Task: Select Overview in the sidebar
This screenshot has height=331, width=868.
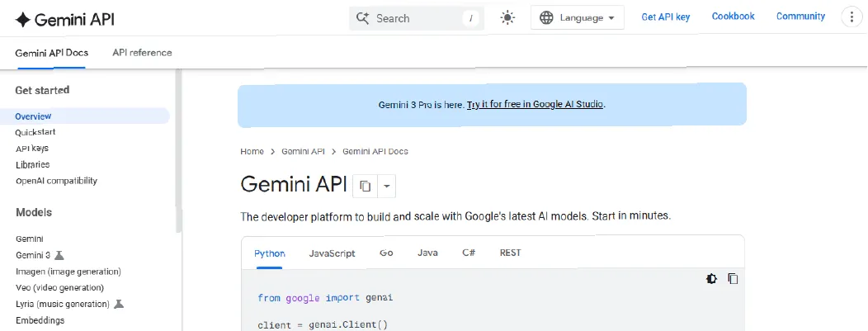Action: [x=85, y=116]
